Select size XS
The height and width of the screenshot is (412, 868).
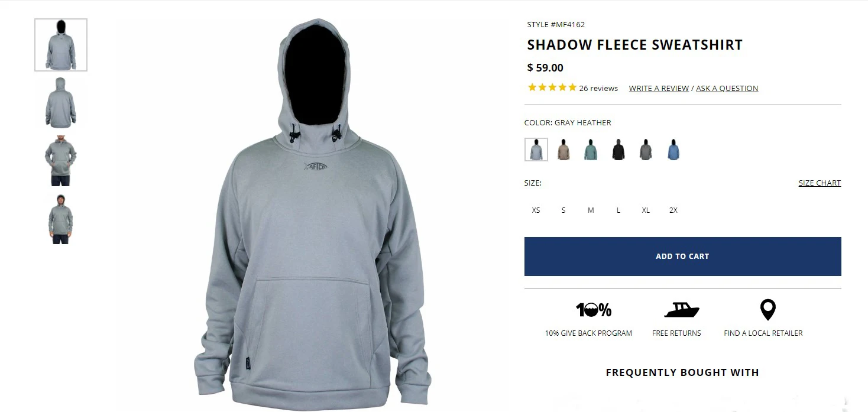536,210
